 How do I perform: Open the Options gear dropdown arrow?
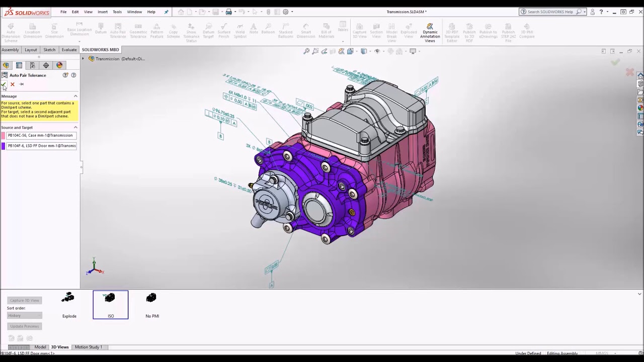(x=292, y=12)
